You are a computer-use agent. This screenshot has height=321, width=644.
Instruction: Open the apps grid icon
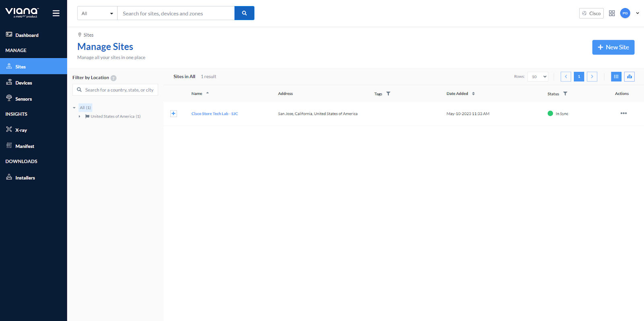[x=612, y=13]
